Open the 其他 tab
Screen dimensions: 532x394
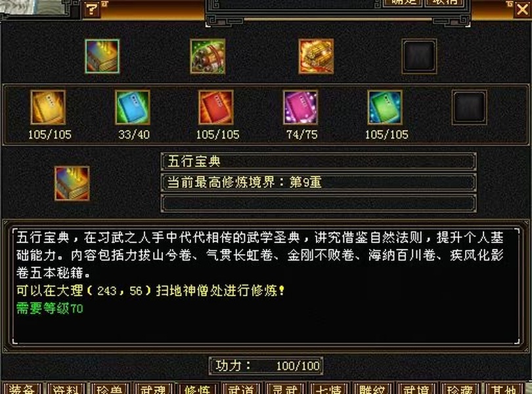coord(504,389)
